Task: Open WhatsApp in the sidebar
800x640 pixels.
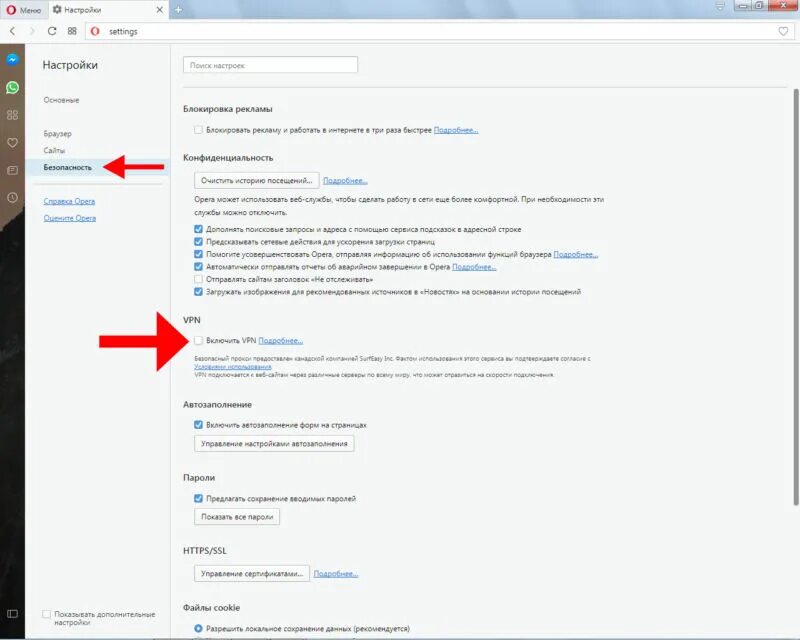Action: [x=12, y=88]
